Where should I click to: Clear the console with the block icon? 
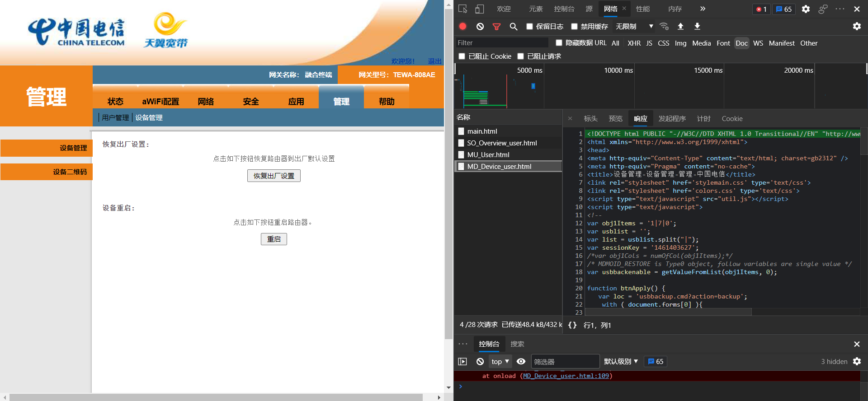[480, 361]
